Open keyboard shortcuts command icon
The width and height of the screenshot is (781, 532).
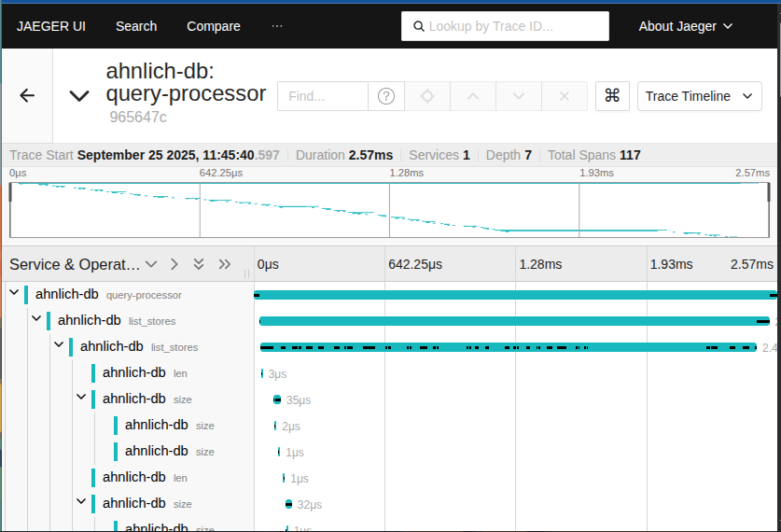coord(612,96)
